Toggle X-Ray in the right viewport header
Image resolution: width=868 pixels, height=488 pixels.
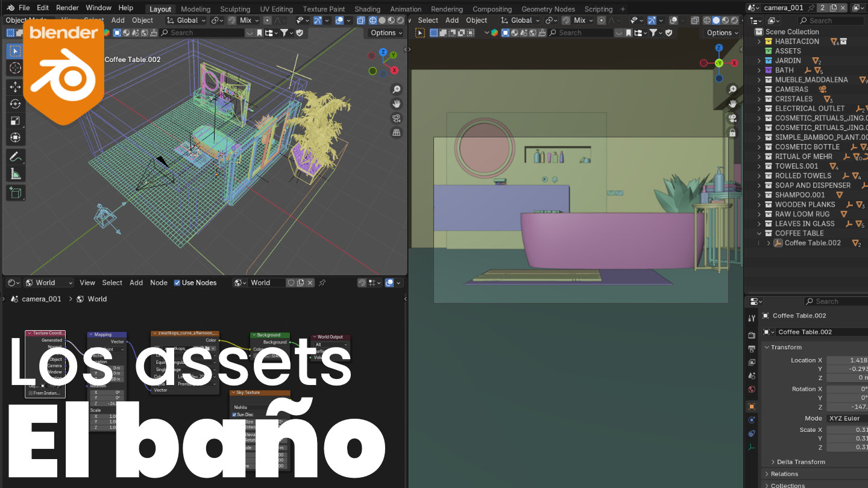click(695, 20)
